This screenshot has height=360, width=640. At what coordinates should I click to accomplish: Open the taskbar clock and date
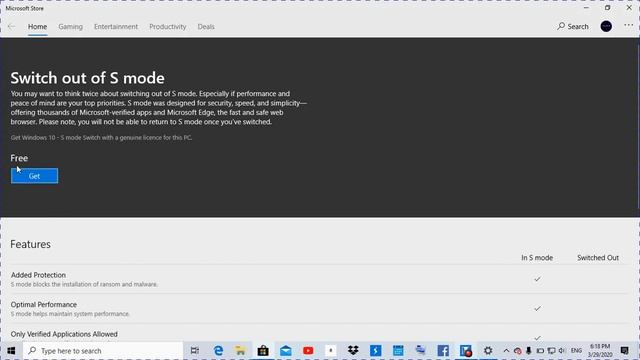click(x=600, y=351)
